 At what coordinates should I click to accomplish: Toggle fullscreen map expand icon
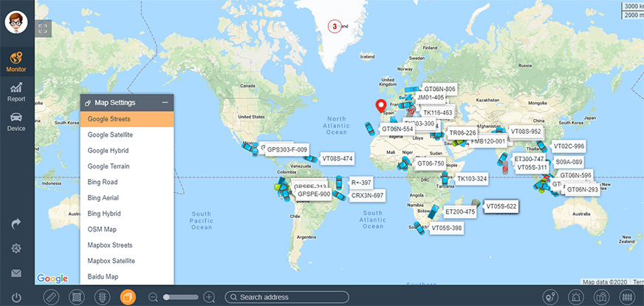(x=43, y=28)
